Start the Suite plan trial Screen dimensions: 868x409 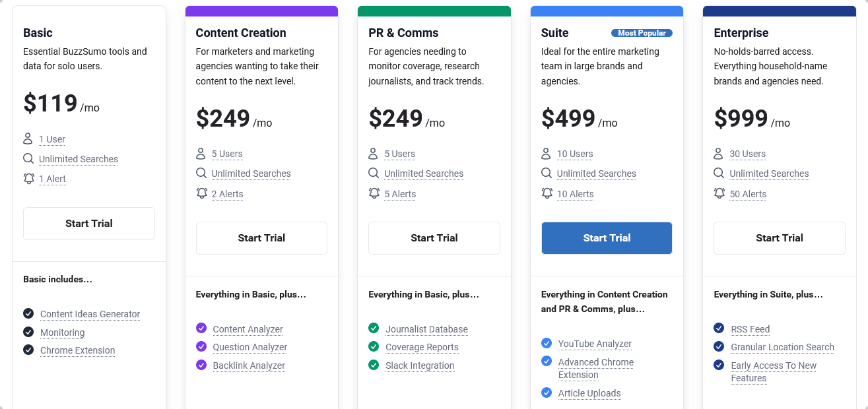607,238
